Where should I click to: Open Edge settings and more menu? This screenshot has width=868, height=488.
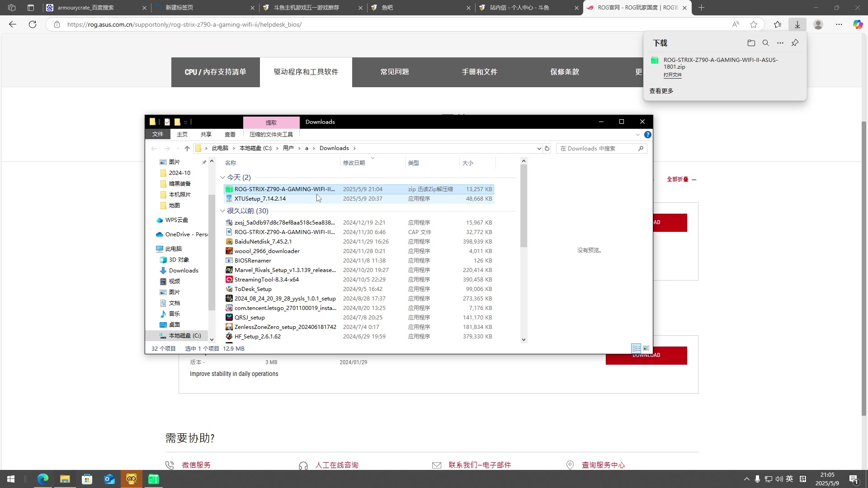pos(839,24)
